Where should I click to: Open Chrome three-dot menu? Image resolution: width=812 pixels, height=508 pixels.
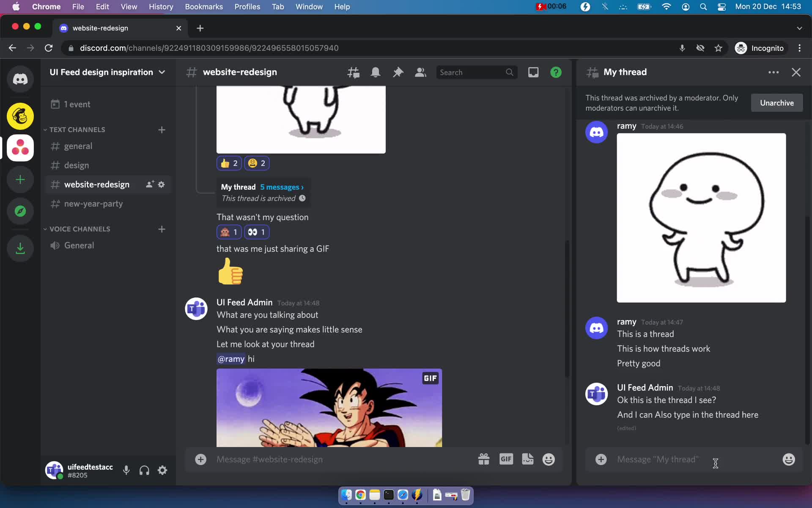pos(799,48)
